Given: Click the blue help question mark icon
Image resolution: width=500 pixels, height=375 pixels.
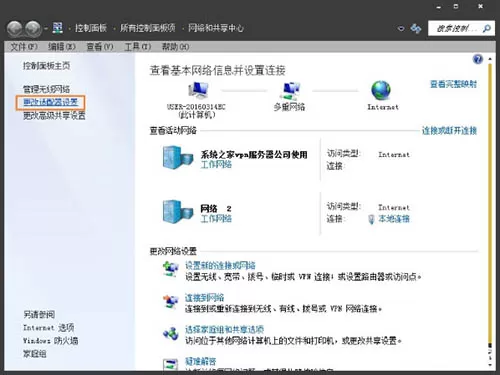Looking at the screenshot, I should click(477, 60).
